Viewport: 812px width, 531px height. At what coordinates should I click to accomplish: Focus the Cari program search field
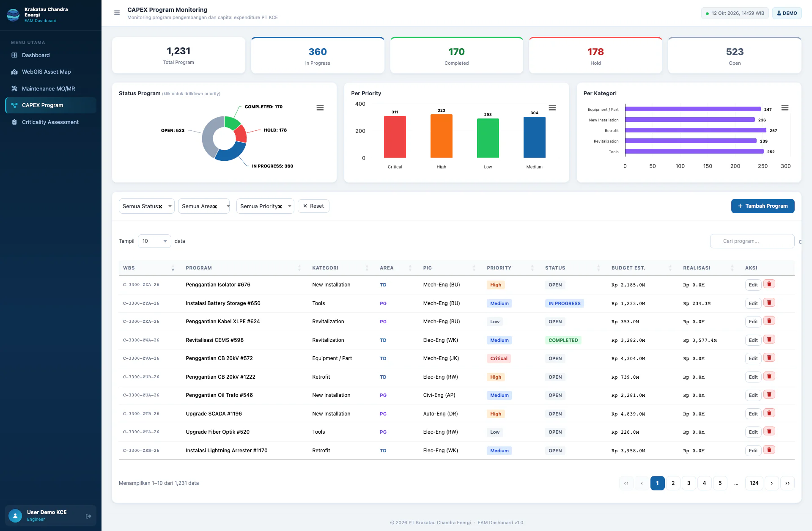(x=752, y=241)
